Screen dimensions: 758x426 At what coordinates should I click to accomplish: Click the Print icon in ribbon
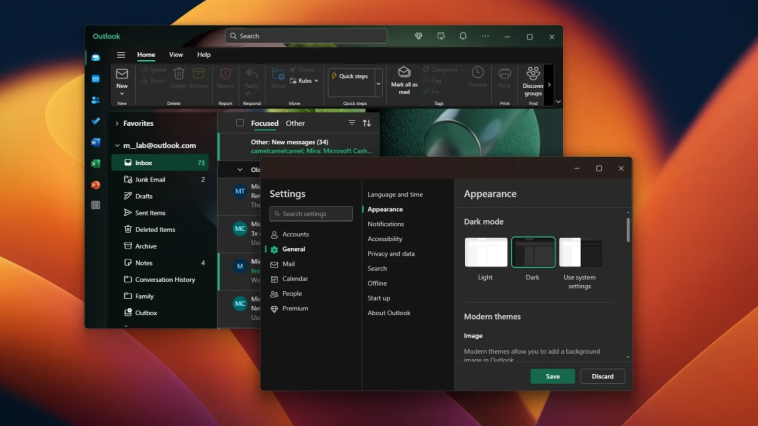coord(505,73)
